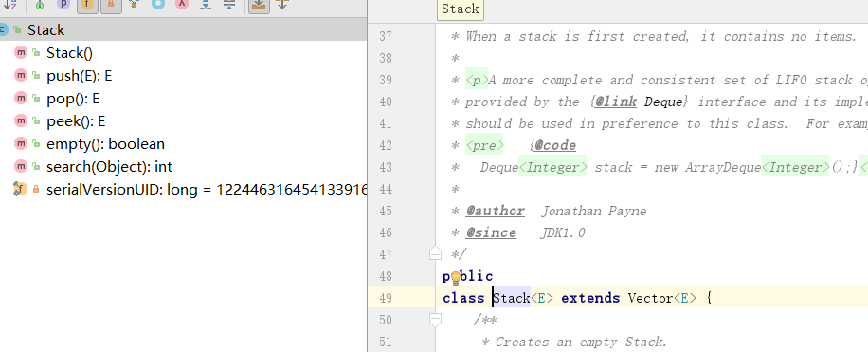Toggle show lambdas icon
The width and height of the screenshot is (868, 352).
pos(182,5)
